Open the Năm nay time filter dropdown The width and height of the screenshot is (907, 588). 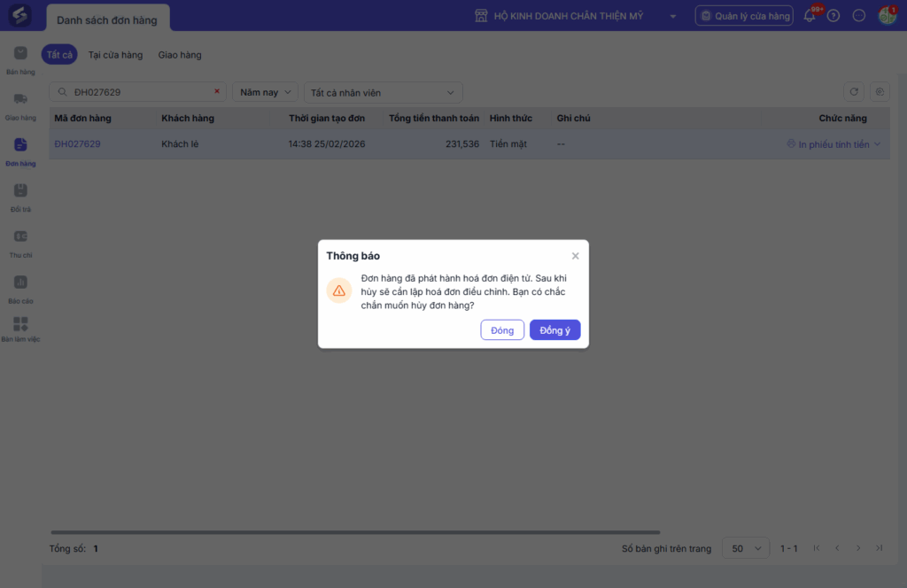pos(265,92)
